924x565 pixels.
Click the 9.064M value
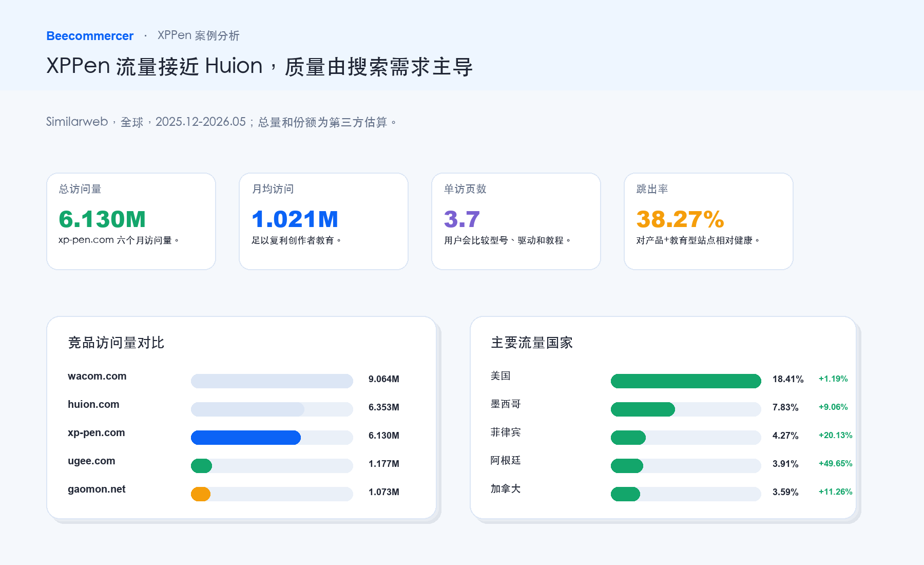point(384,379)
